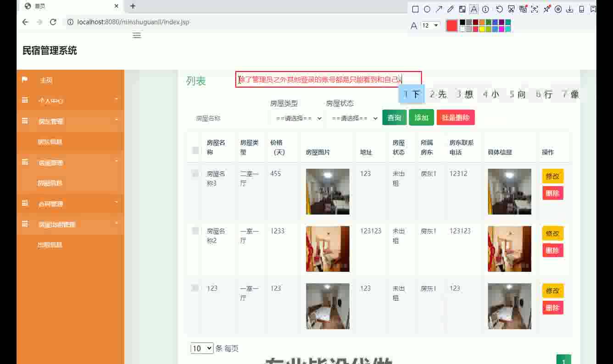Open 房屋信息 submenu item

[50, 183]
